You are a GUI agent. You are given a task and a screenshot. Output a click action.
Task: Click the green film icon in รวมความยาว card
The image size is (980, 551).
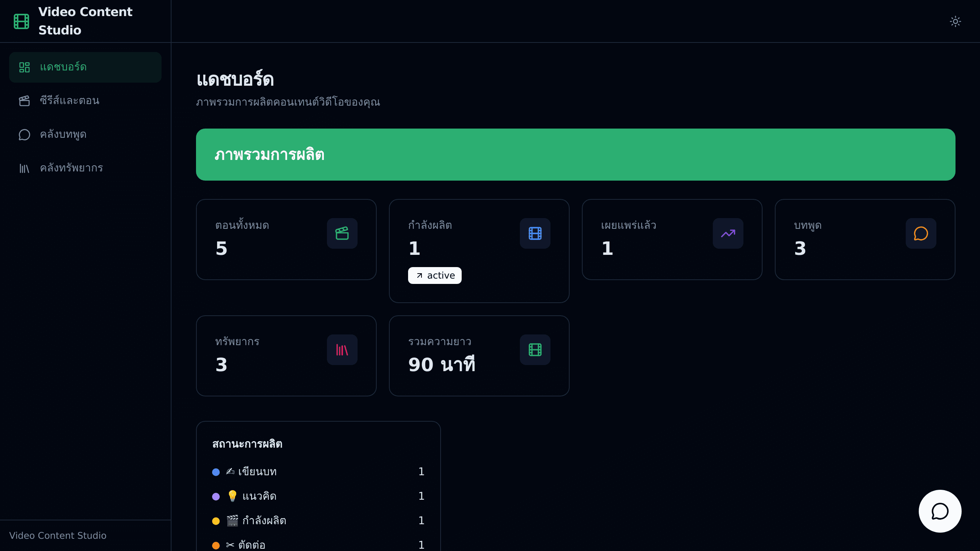click(535, 350)
